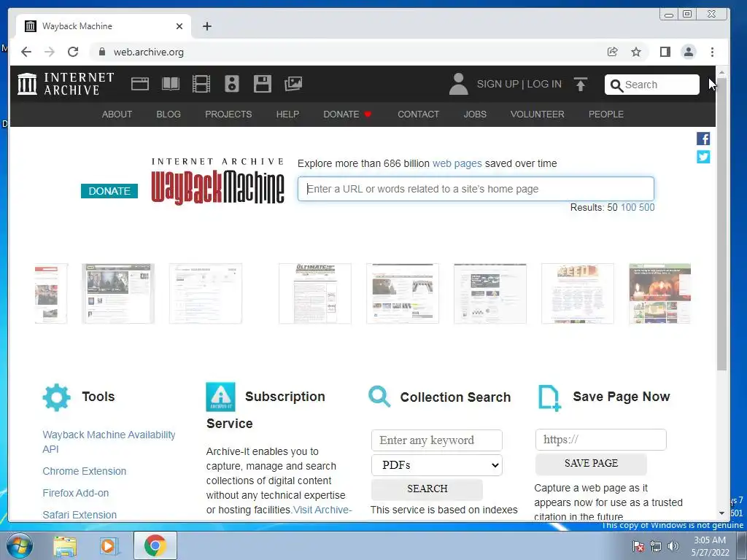
Task: Click the Facebook share icon
Action: point(703,139)
